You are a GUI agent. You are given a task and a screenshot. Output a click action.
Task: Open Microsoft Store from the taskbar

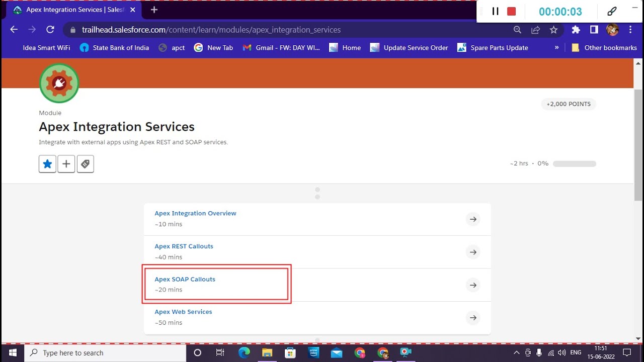click(x=290, y=353)
